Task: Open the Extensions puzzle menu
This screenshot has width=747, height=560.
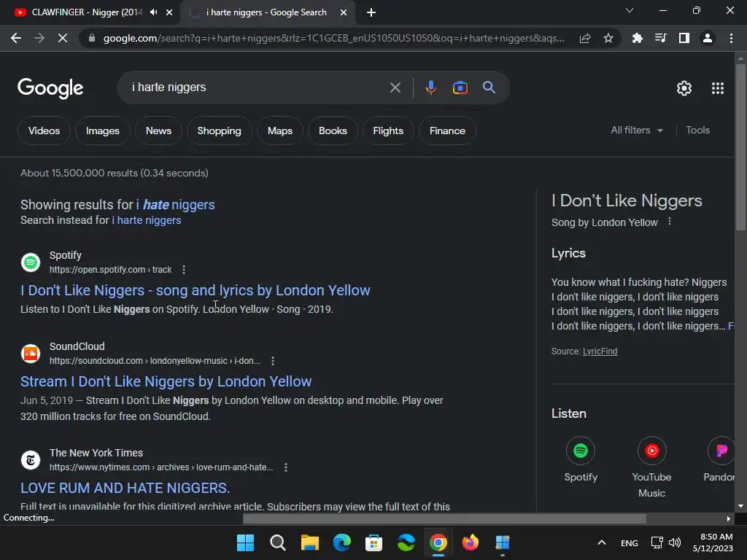Action: (x=637, y=38)
